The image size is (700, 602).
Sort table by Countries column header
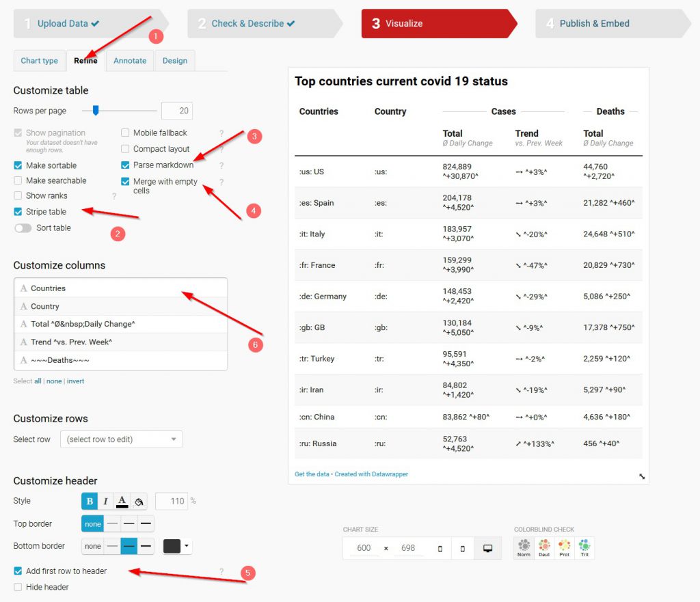319,111
